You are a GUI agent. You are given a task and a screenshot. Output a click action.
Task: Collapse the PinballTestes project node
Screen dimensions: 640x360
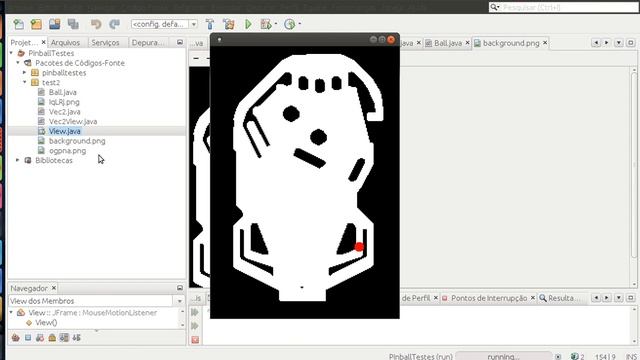(x=11, y=53)
